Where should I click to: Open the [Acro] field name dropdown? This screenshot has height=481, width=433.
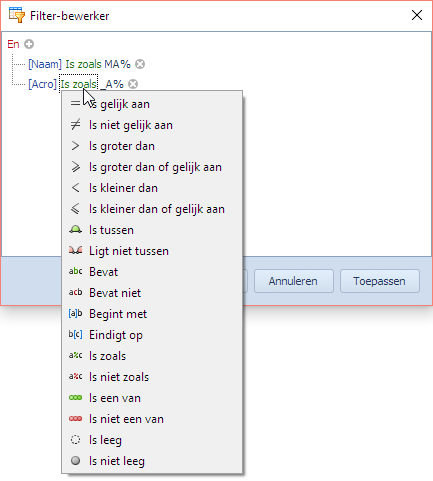click(x=42, y=84)
